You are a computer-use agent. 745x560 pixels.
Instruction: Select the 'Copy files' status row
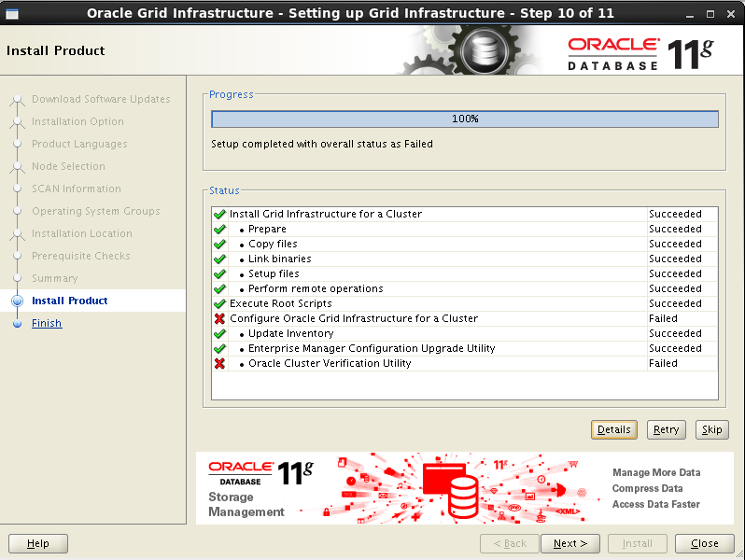click(x=464, y=245)
